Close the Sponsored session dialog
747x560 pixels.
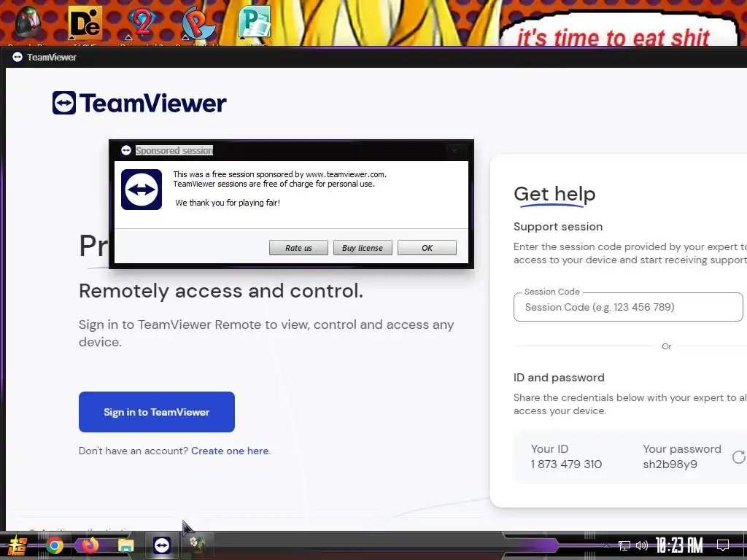(x=454, y=150)
